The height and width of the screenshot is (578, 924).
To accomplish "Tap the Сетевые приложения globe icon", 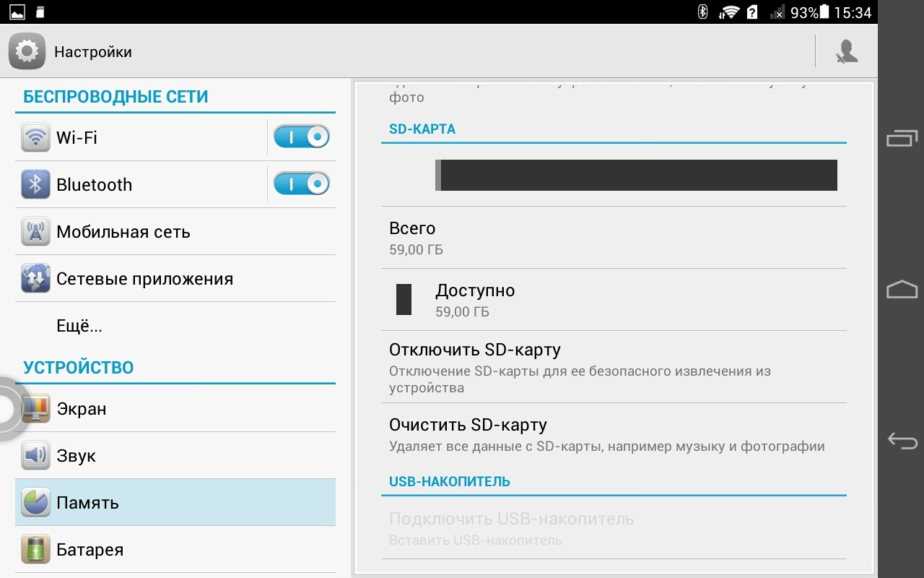I will point(35,279).
